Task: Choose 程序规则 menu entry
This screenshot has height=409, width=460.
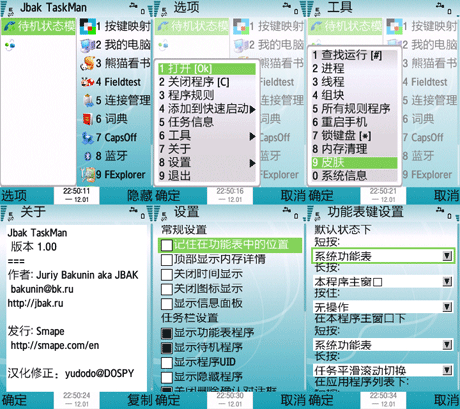Action: pyautogui.click(x=207, y=95)
